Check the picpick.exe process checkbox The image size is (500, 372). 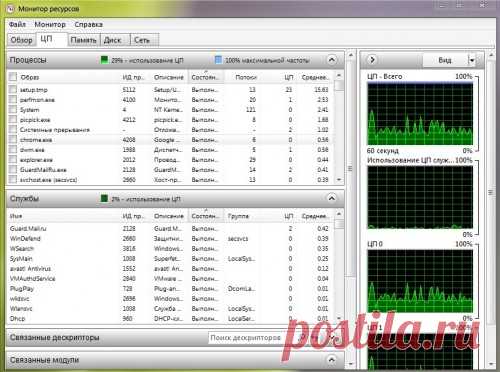pos(13,120)
